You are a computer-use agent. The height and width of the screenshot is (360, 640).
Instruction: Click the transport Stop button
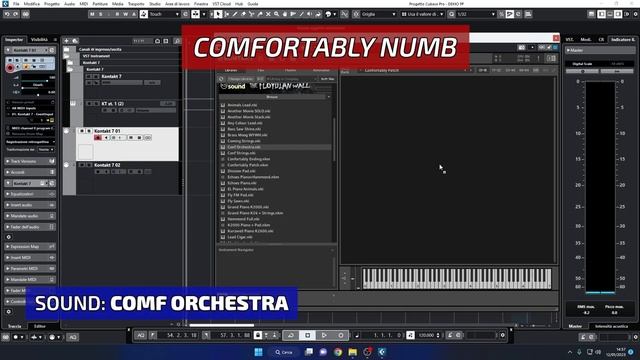[x=307, y=335]
